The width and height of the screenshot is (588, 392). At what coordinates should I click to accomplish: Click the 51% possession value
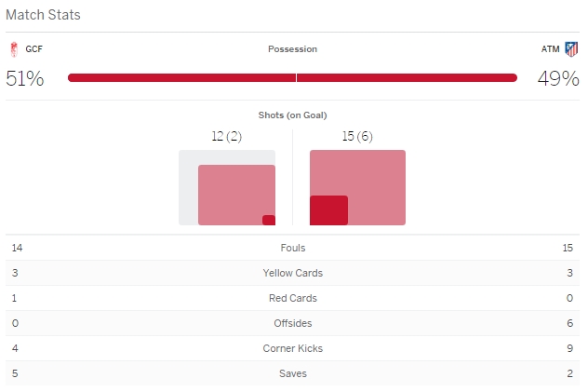pos(25,79)
